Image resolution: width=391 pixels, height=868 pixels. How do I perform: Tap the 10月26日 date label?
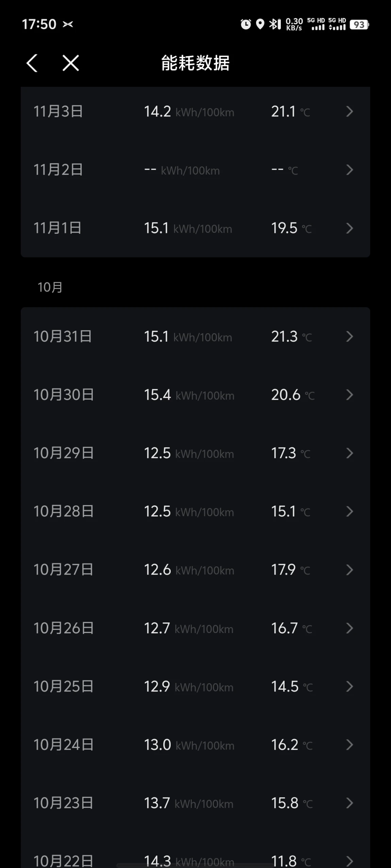coord(63,628)
